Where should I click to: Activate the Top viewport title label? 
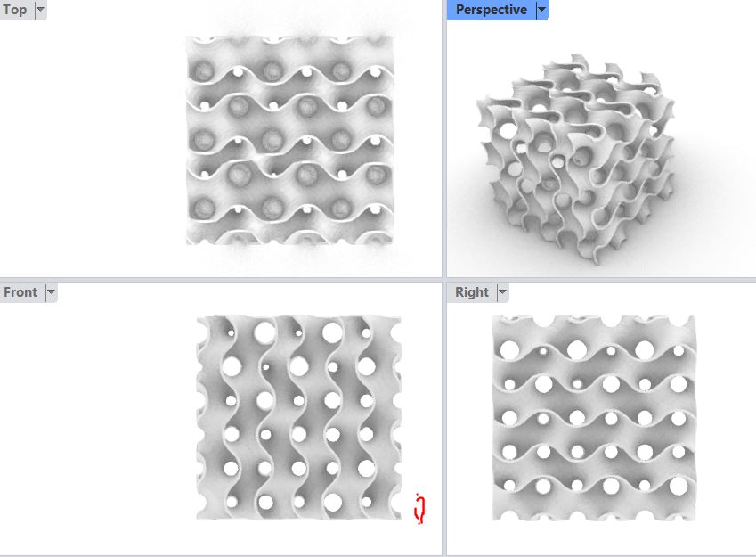point(15,10)
